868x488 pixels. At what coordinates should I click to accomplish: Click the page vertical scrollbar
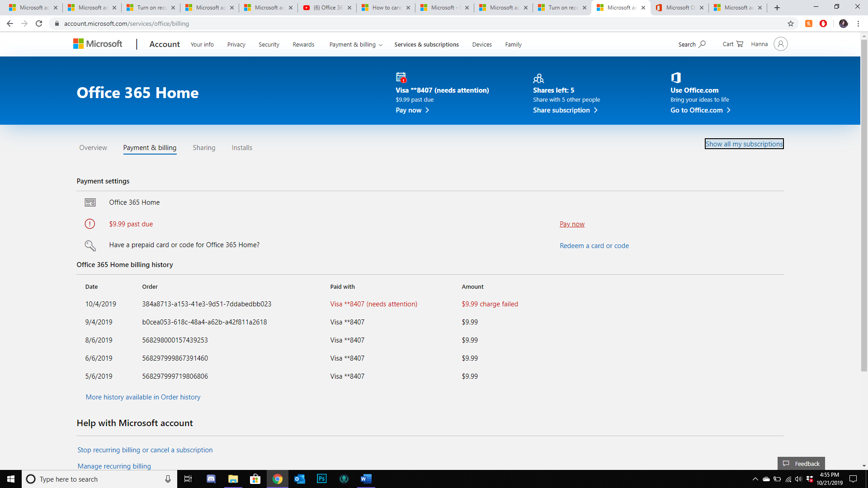[864, 206]
